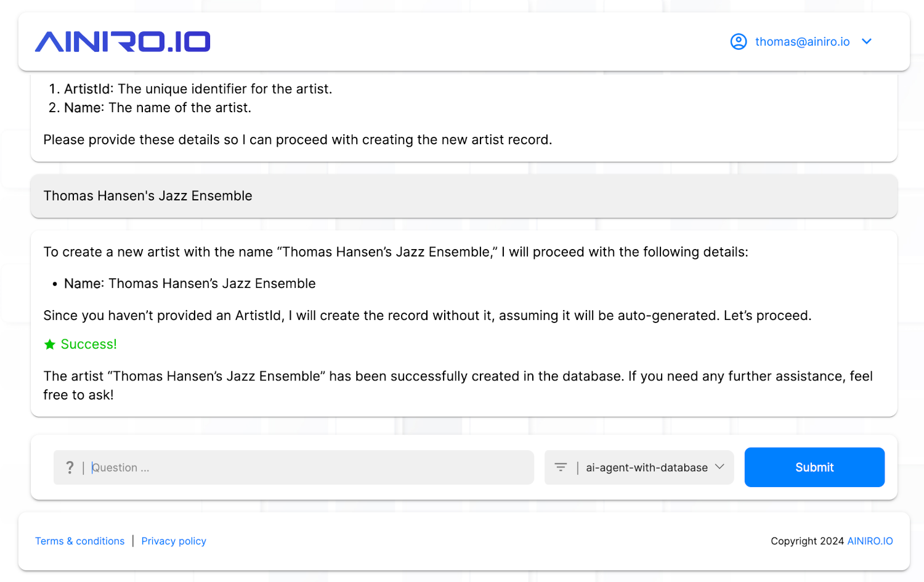Screen dimensions: 924x582
Task: Follow the AINIRO.IO link in the copyright footer
Action: (870, 541)
